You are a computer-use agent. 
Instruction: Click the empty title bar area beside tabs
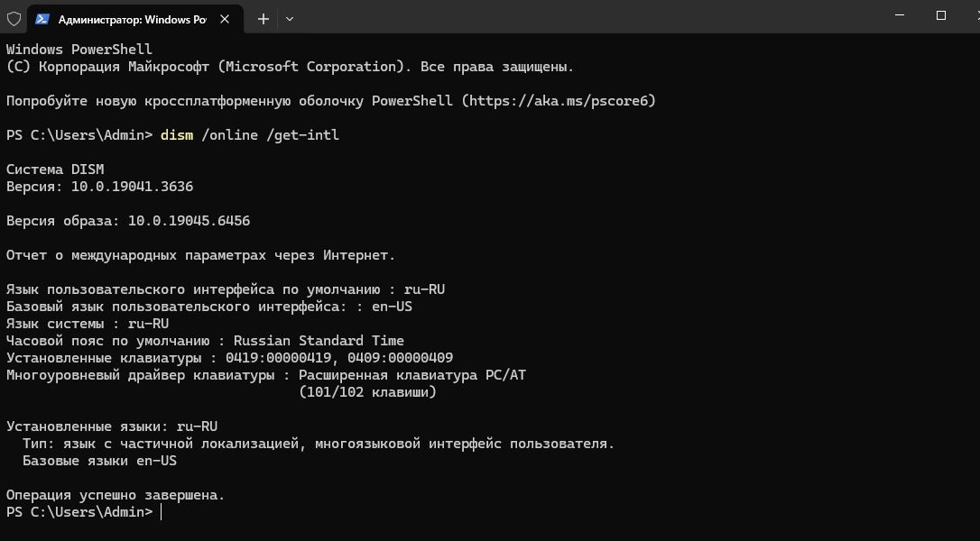pyautogui.click(x=587, y=18)
